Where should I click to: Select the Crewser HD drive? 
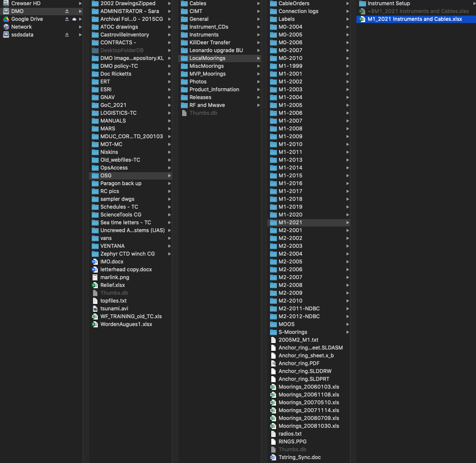point(26,3)
